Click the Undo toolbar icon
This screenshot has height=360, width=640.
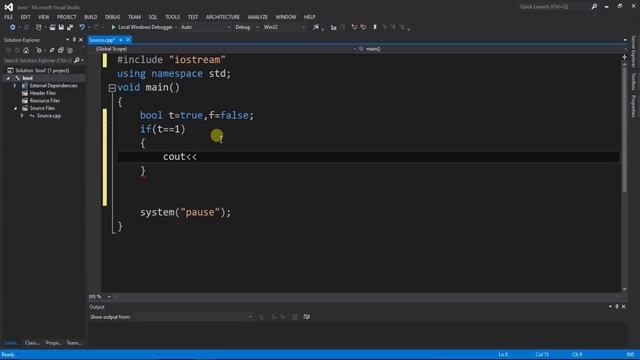(82, 27)
